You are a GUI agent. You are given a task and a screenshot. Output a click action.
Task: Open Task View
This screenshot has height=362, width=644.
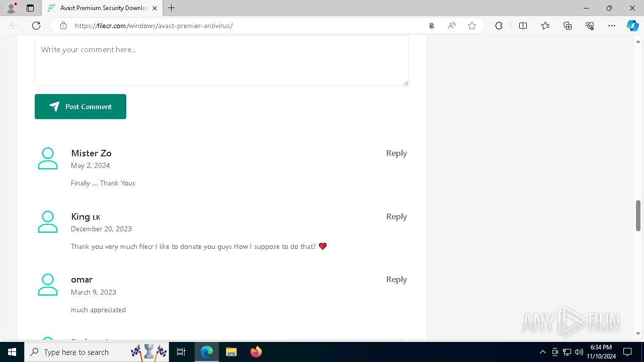point(182,352)
